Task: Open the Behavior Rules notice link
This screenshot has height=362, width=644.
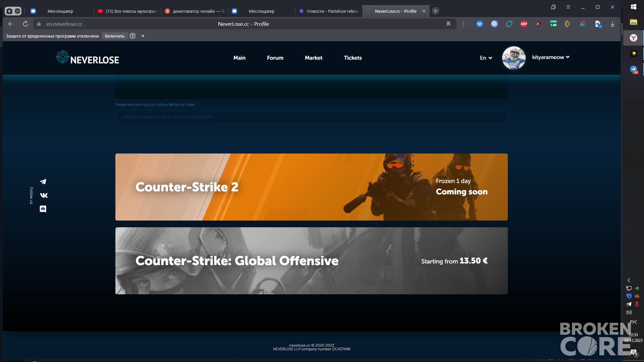Action: tap(155, 105)
